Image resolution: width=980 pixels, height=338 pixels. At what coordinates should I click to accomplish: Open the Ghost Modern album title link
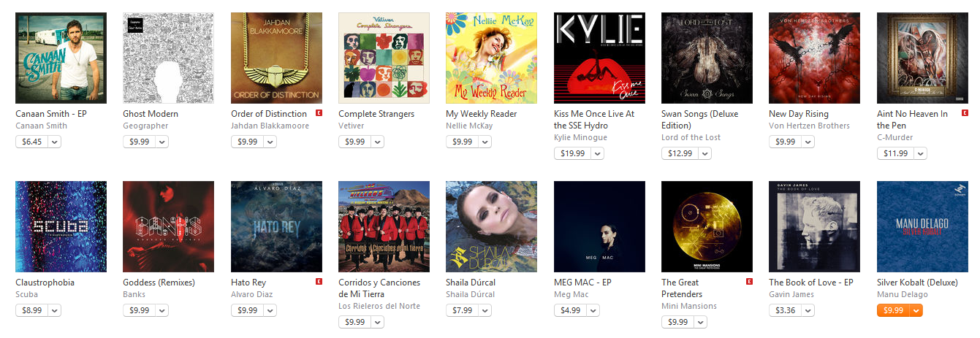(x=151, y=114)
